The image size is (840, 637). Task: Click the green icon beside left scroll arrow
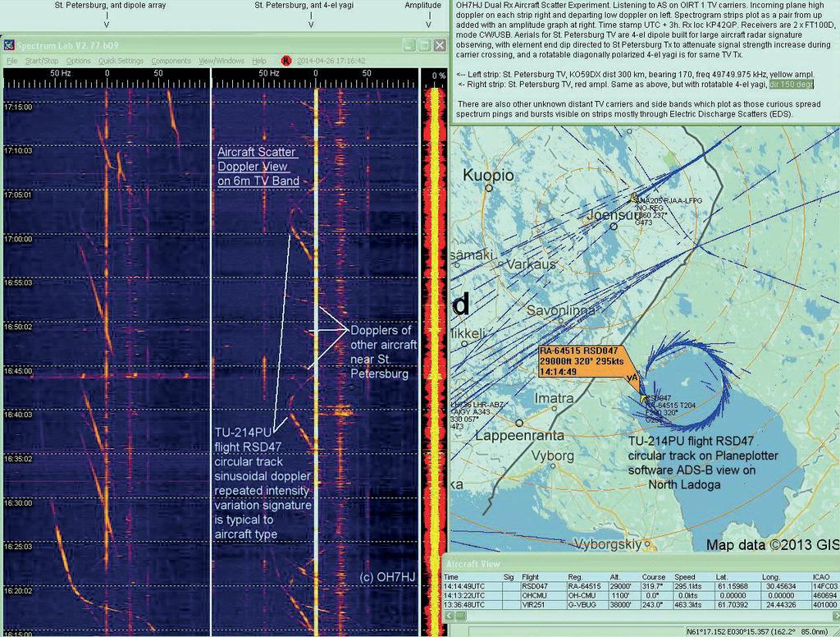pyautogui.click(x=460, y=616)
